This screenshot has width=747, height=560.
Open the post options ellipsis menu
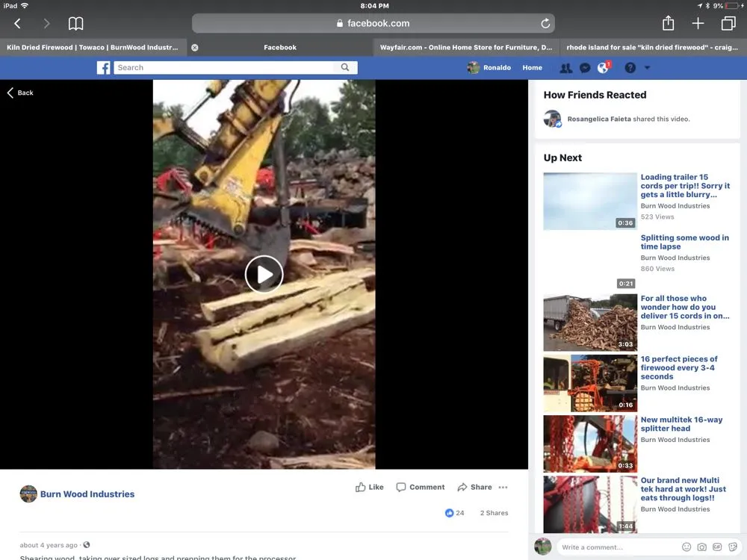(x=503, y=488)
